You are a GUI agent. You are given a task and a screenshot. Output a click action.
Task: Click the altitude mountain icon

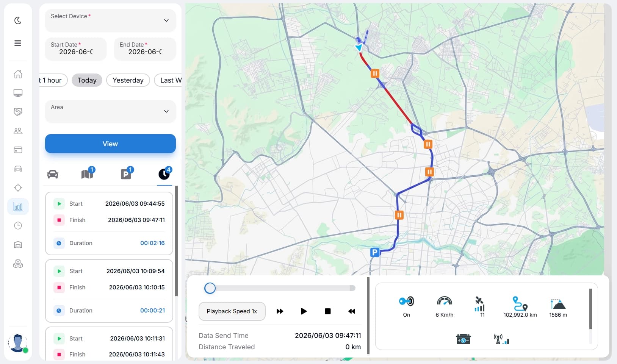tap(558, 304)
